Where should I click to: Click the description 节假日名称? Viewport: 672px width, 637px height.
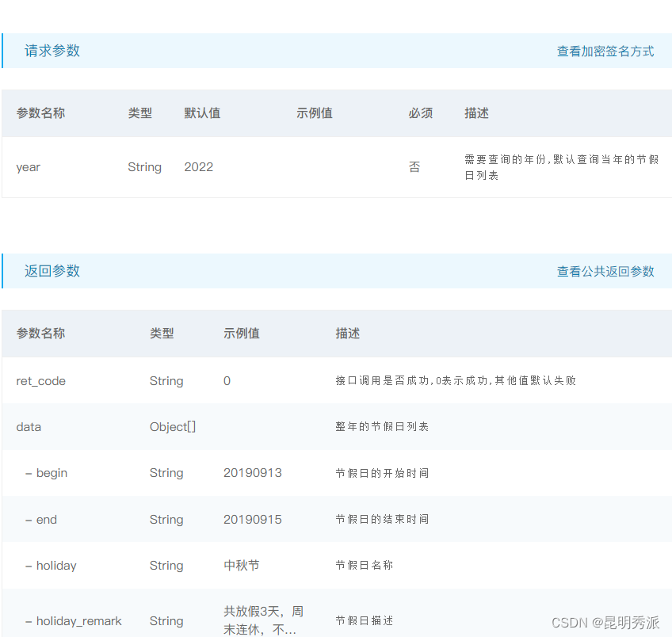coord(365,565)
